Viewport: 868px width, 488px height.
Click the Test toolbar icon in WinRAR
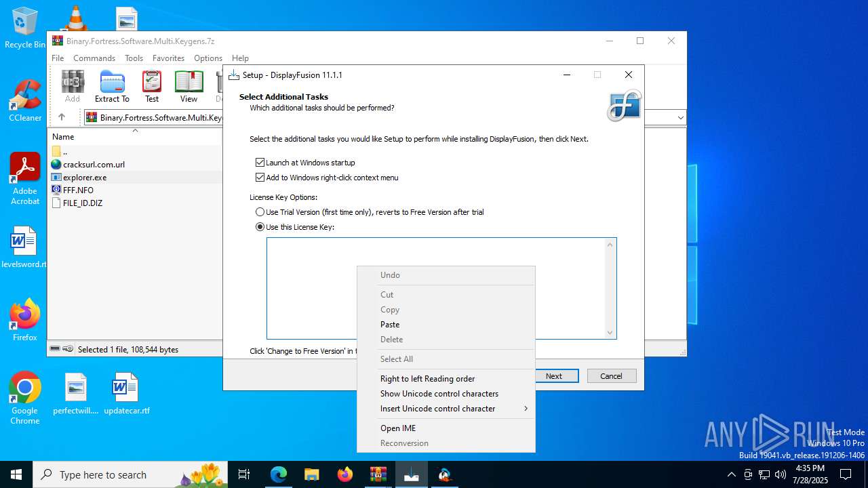click(152, 87)
